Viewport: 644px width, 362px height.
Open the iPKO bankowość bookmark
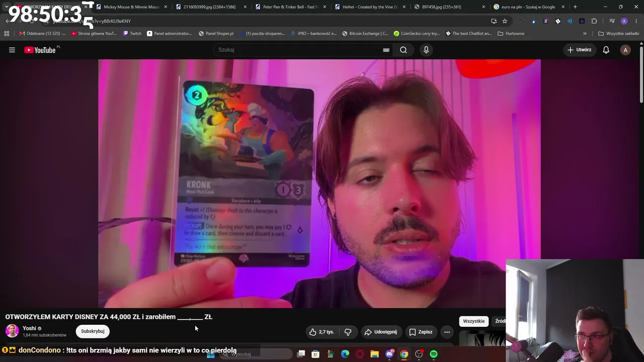313,34
